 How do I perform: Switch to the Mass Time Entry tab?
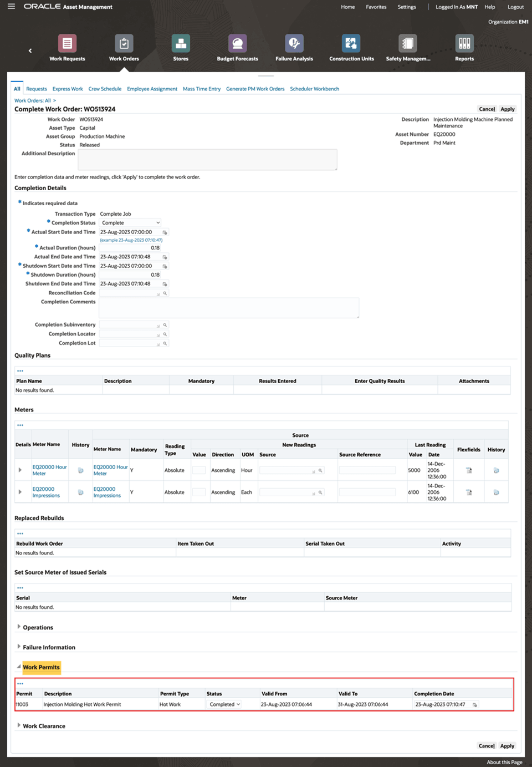pos(202,89)
